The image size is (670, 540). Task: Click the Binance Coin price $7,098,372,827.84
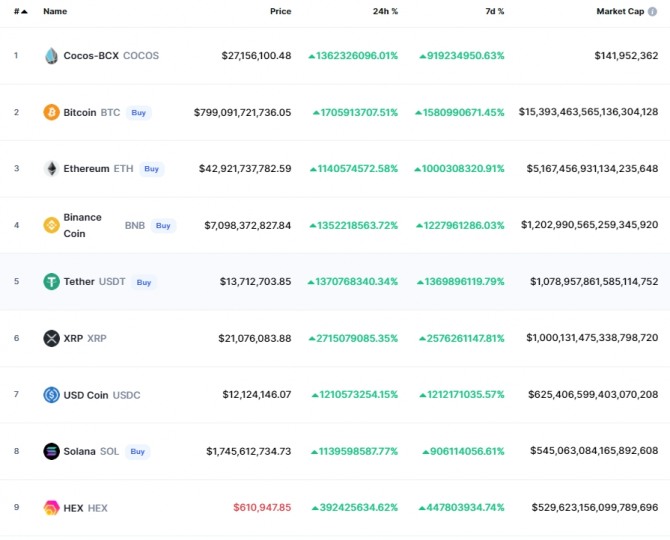(247, 225)
